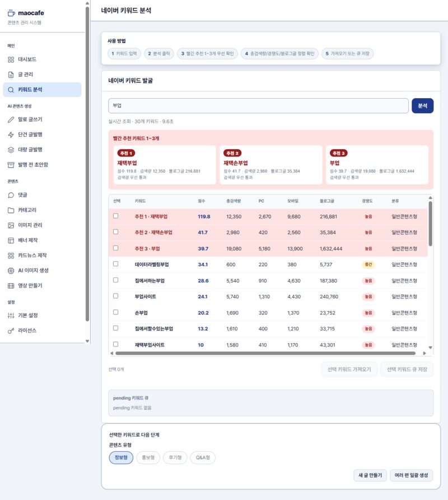Click the score value 119.8
The image size is (448, 500).
(x=204, y=216)
